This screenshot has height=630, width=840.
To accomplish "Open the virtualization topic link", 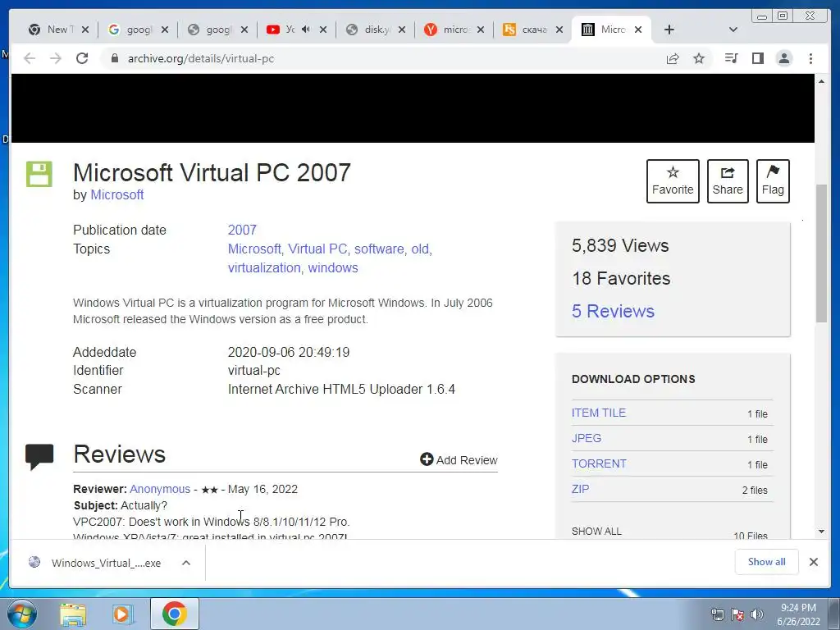I will (264, 268).
